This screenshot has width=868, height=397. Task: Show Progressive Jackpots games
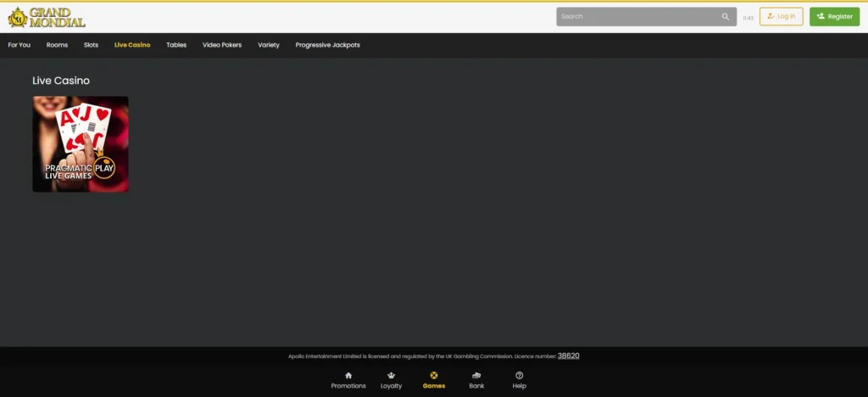coord(328,45)
